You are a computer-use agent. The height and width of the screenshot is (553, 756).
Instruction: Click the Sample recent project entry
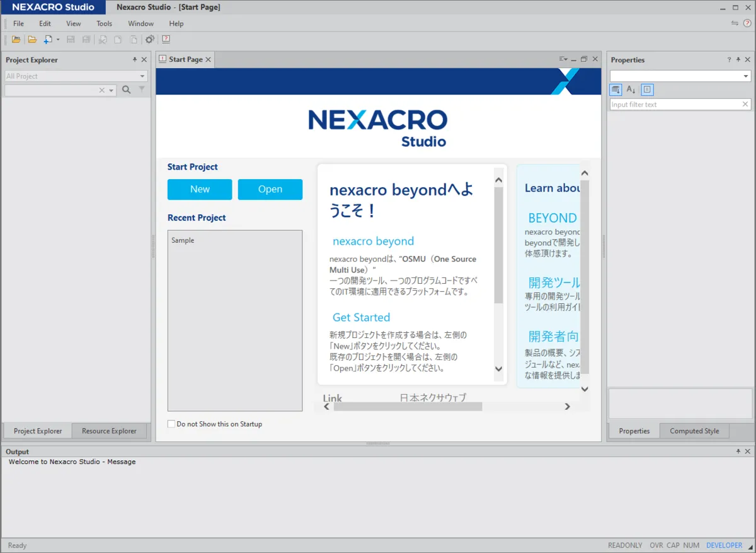click(x=182, y=240)
